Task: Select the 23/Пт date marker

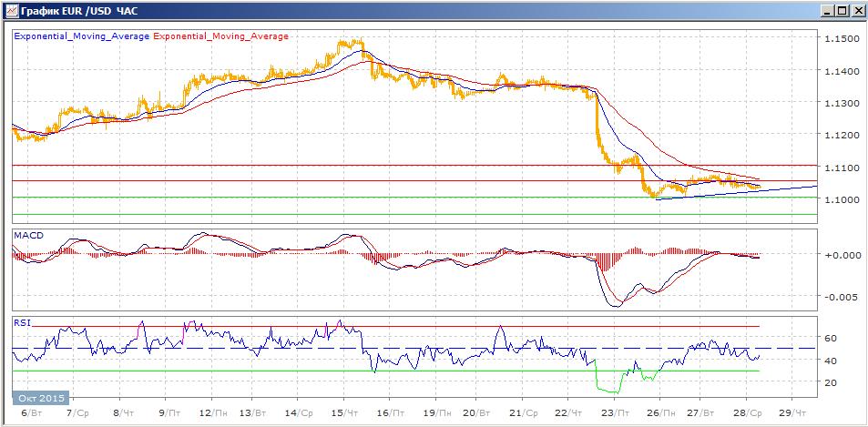Action: [616, 413]
